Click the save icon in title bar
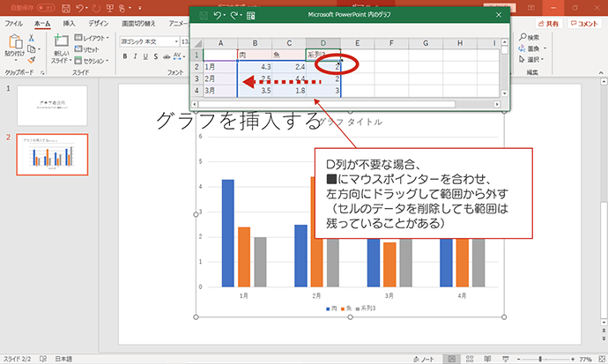The image size is (608, 364). [x=66, y=7]
